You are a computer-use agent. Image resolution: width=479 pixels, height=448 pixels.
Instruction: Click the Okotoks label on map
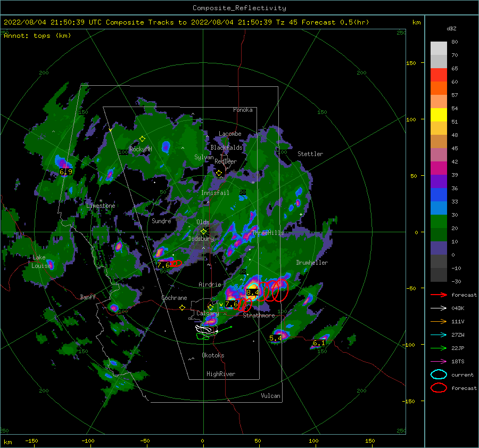pos(213,355)
